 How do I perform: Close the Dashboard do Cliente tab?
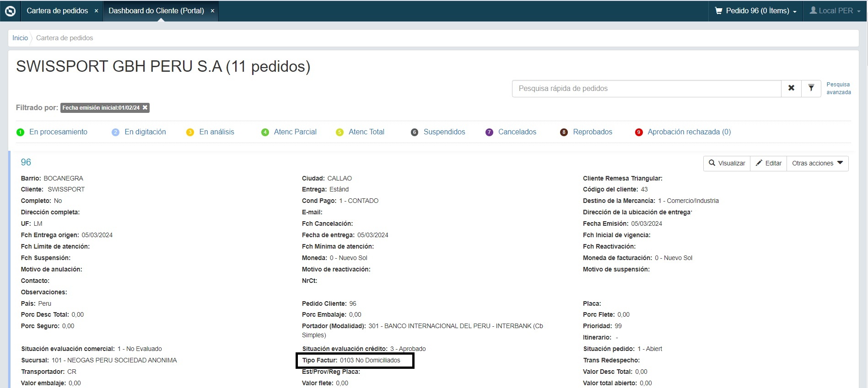point(212,11)
